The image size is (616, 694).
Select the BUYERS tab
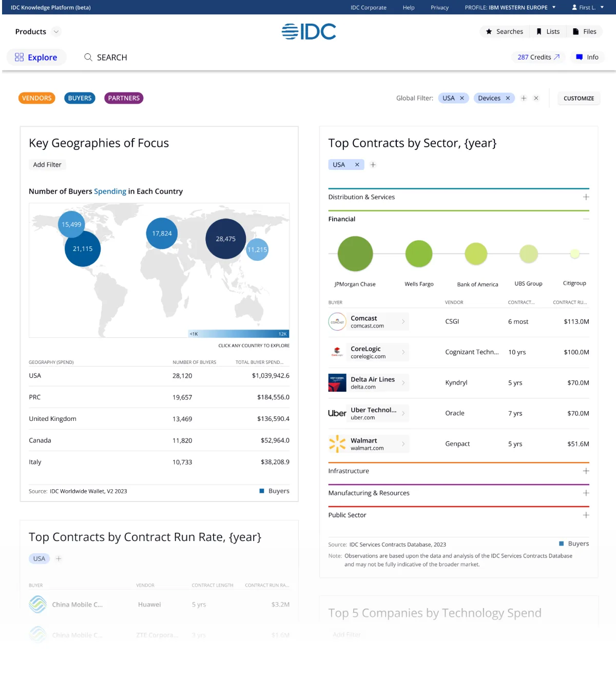click(x=80, y=98)
